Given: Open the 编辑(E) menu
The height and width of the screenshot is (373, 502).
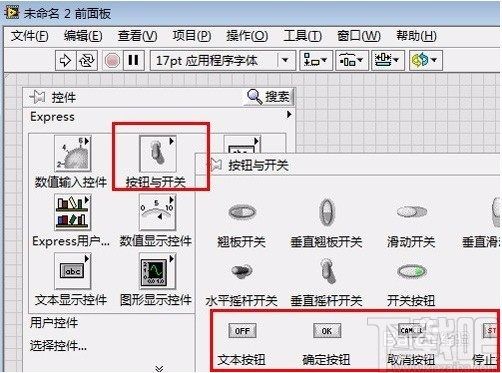Looking at the screenshot, I should click(x=83, y=36).
